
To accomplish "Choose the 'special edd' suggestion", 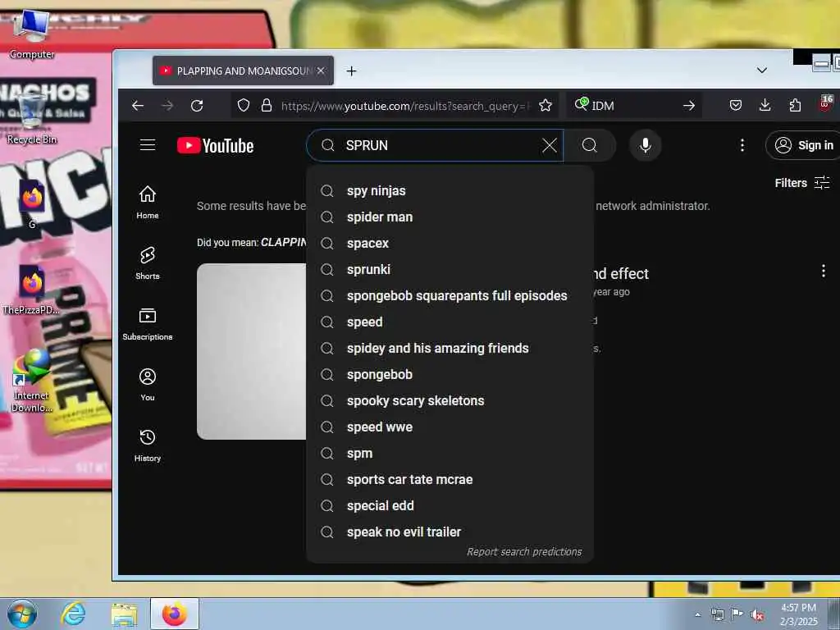I will coord(450,505).
